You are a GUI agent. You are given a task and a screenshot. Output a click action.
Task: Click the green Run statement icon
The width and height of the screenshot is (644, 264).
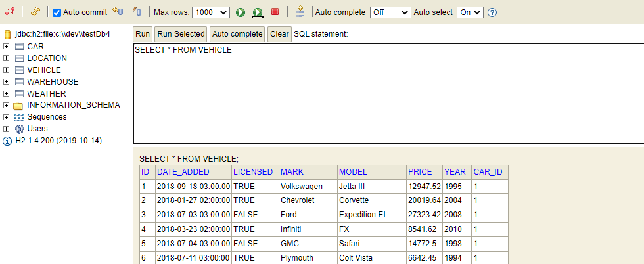tap(241, 12)
